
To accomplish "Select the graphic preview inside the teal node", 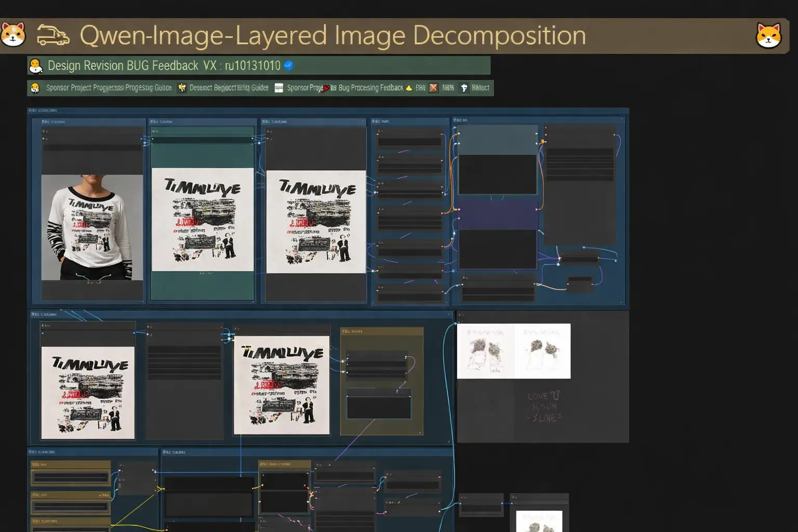I will coord(203,219).
